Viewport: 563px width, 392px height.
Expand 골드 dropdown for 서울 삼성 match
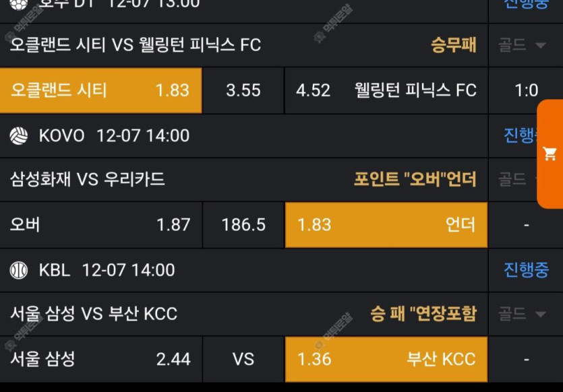tap(522, 314)
